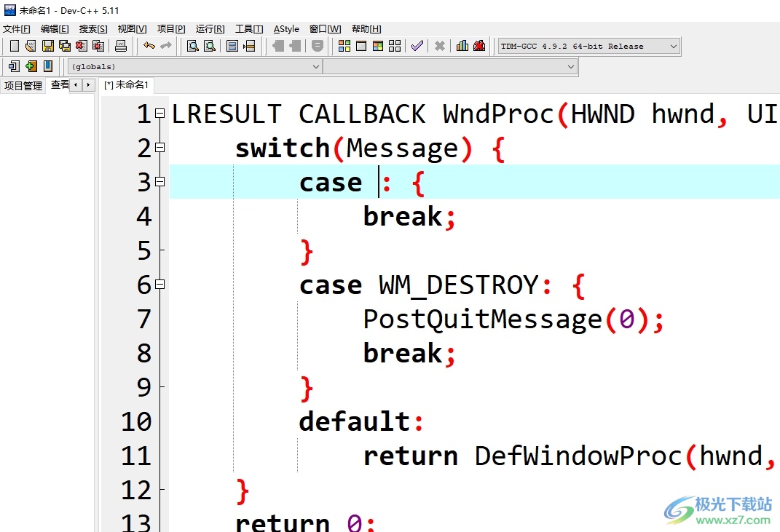Click the Compile & Run icon
The height and width of the screenshot is (532, 780).
378,47
